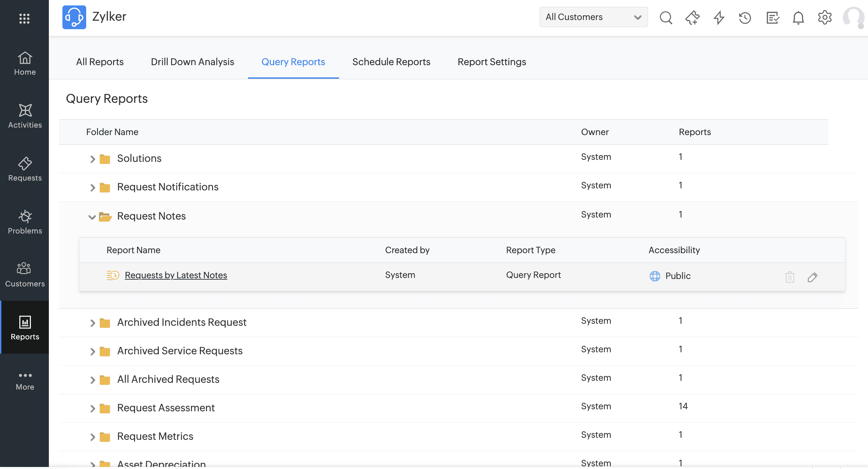Screen dimensions: 868x469
Task: Switch to Drill Down Analysis tab
Action: pyautogui.click(x=192, y=62)
